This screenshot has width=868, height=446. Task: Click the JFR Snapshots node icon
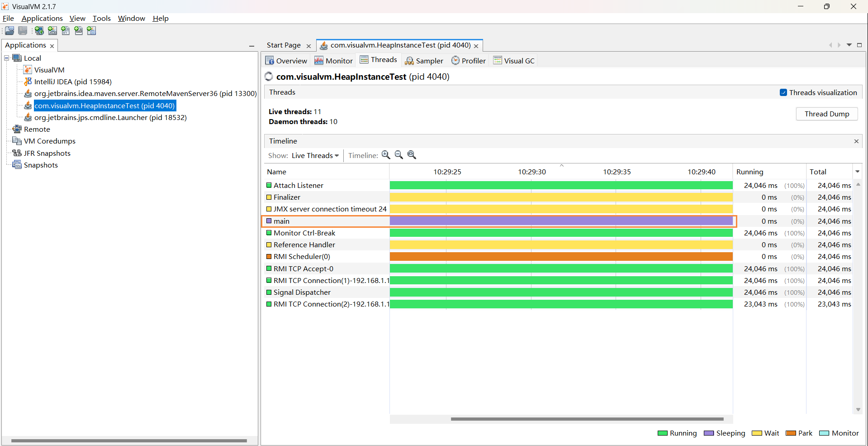pos(17,153)
